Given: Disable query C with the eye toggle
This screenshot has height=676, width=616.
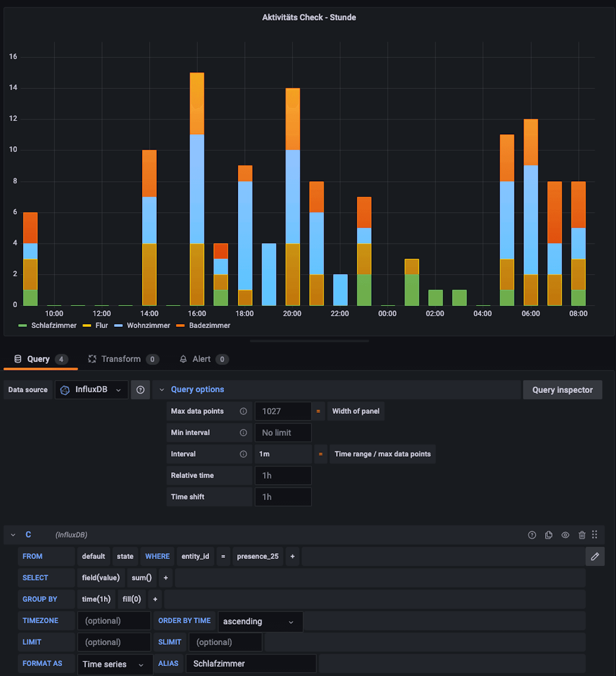Looking at the screenshot, I should click(565, 535).
